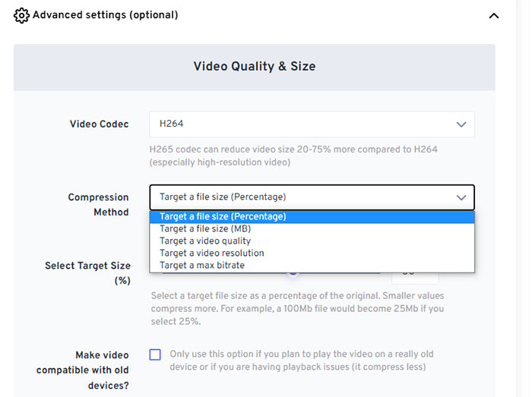Click the Make video compatible with old devices label
Viewport: 532px width, 397px height.
82,370
